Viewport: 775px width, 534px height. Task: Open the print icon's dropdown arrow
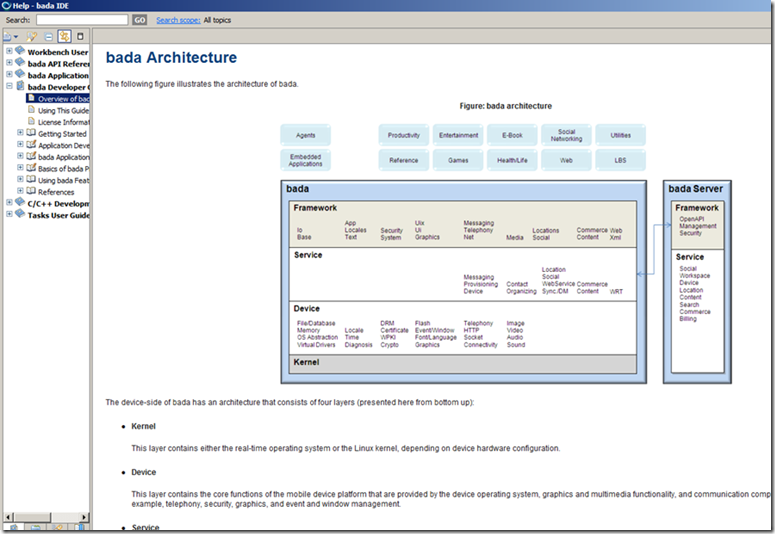16,37
